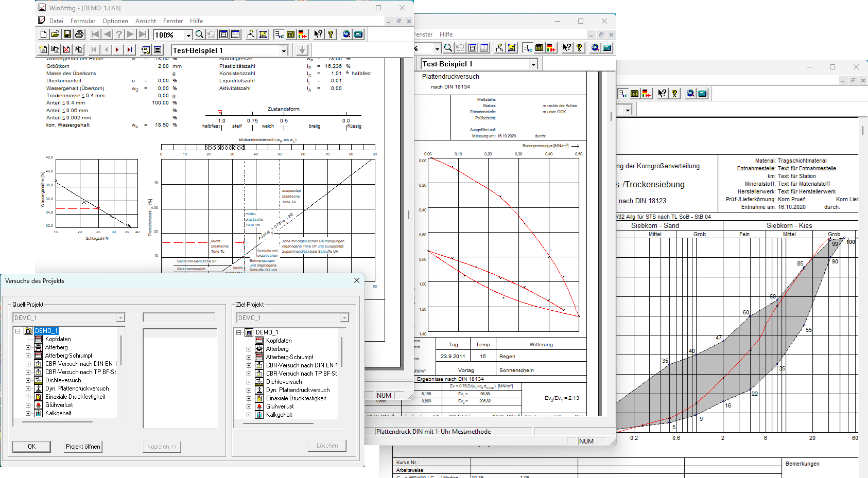
Task: Copy record icon in WinAttbg second toolbar
Action: click(55, 50)
